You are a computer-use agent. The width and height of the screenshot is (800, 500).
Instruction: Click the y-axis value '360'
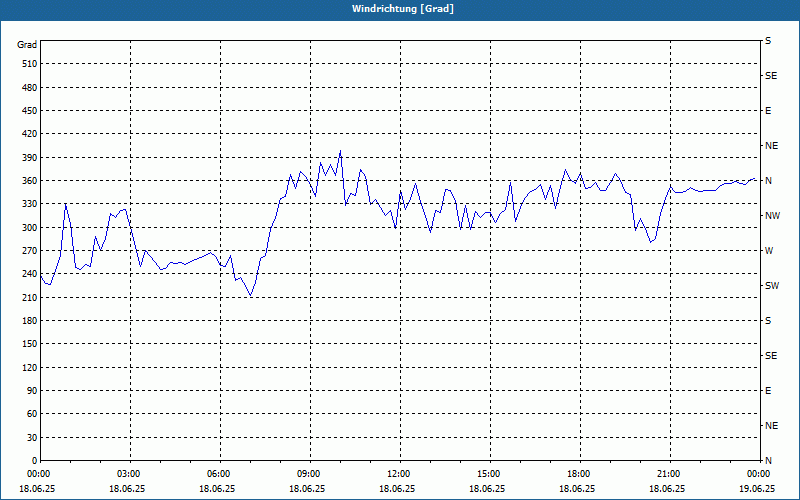tap(30, 181)
